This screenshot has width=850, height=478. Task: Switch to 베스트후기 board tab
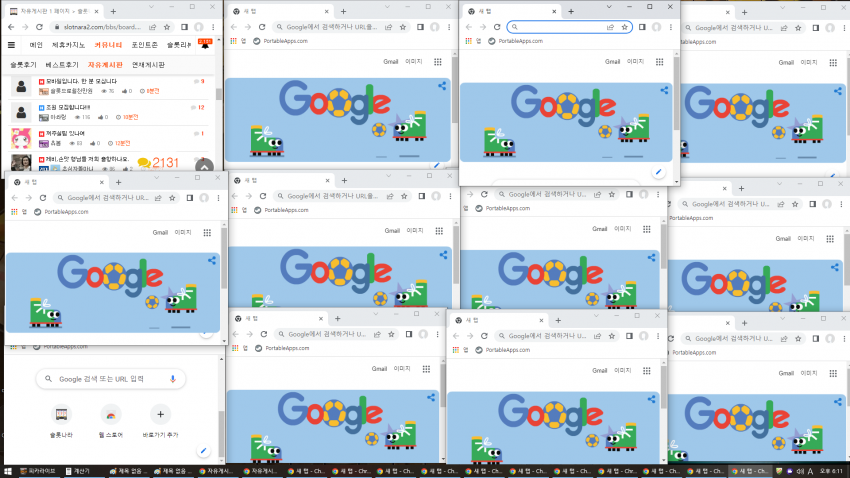62,64
